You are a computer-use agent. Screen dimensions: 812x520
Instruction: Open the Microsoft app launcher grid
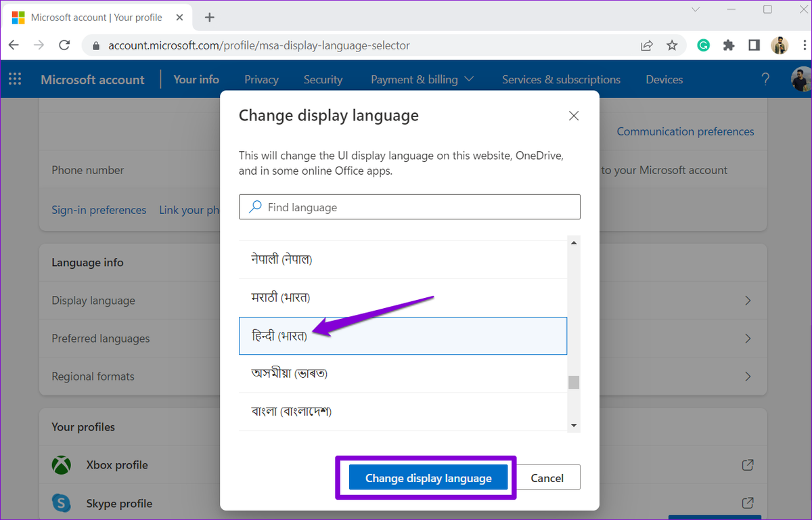click(15, 79)
